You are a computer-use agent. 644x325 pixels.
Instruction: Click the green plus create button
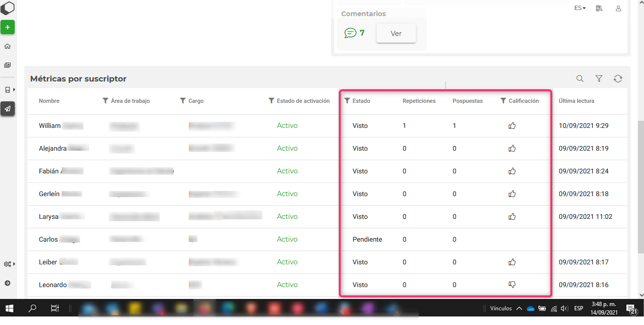click(x=8, y=27)
